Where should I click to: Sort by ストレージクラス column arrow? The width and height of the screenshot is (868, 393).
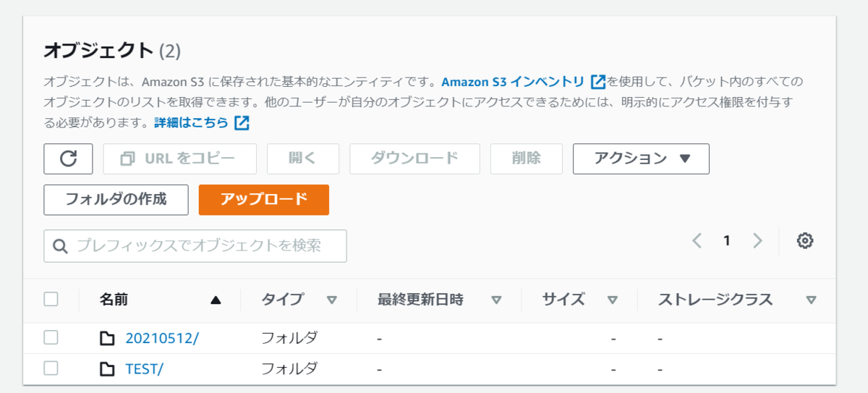click(811, 300)
